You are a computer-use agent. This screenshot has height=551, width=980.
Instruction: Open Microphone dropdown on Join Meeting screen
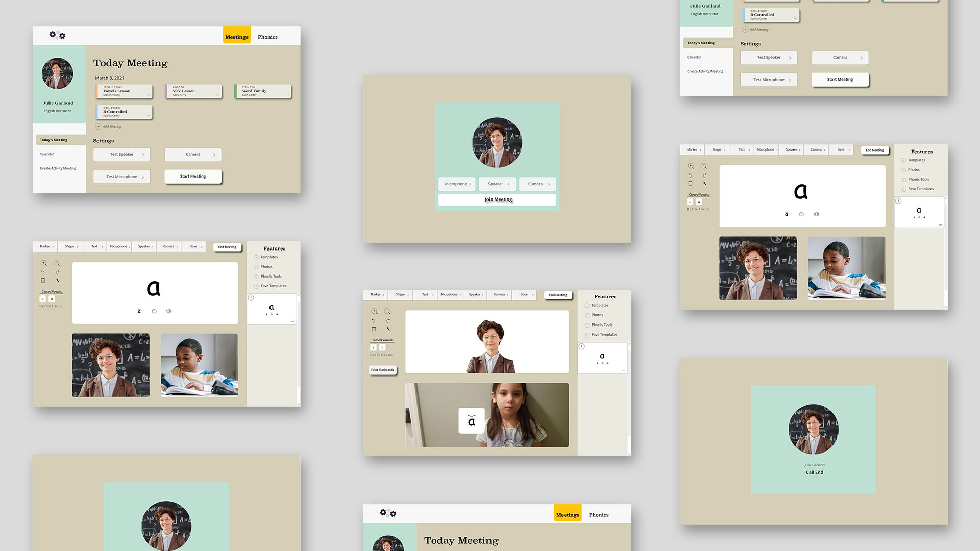click(x=457, y=184)
